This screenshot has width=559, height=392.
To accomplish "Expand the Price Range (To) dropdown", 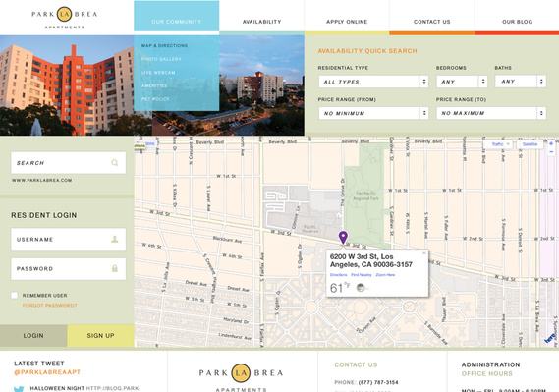I will [491, 113].
